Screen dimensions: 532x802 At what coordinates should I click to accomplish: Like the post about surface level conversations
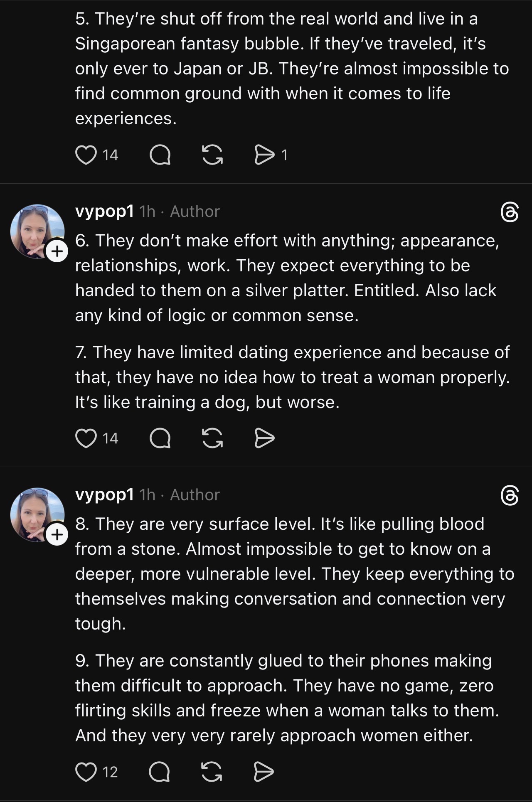86,772
